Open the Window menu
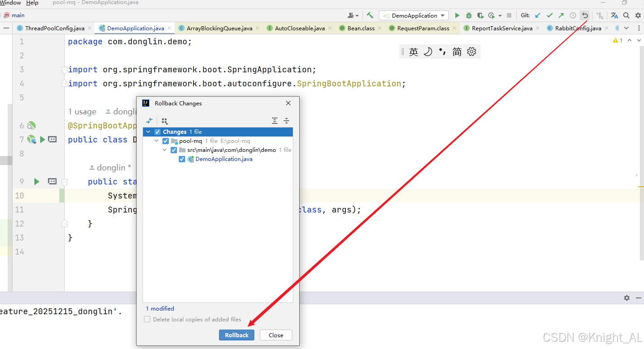The height and width of the screenshot is (349, 644). pyautogui.click(x=10, y=3)
